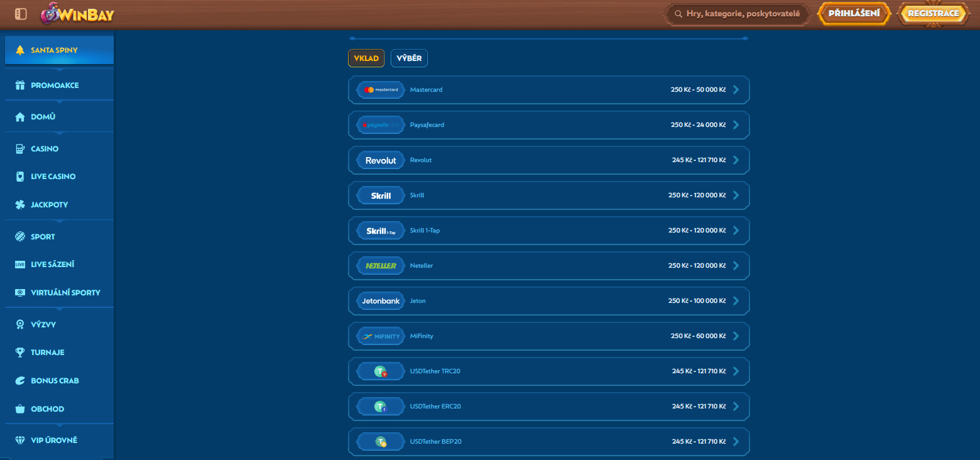The image size is (980, 460).
Task: Select the Santa Spiny sidebar icon
Action: (21, 50)
